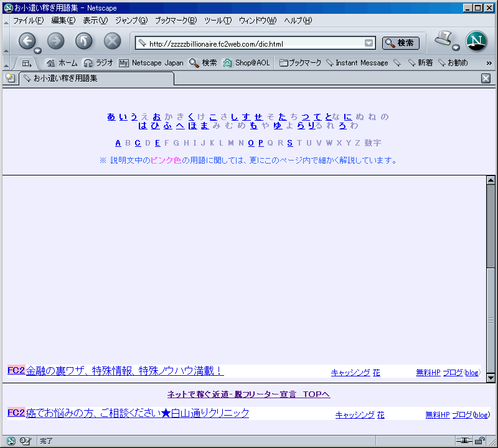
Task: Jump to the あ index link
Action: click(x=111, y=117)
